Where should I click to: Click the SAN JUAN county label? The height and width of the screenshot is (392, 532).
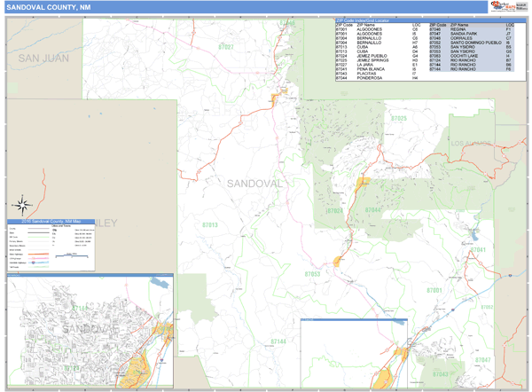point(42,57)
